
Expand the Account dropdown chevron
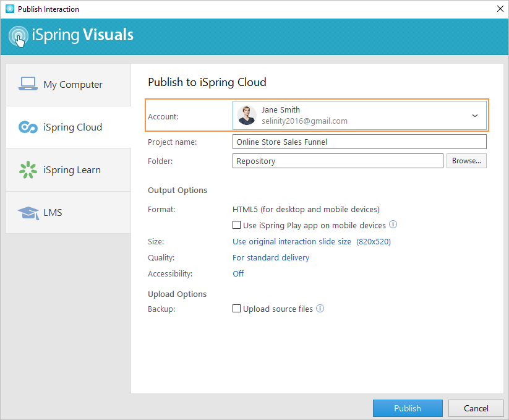[x=474, y=116]
